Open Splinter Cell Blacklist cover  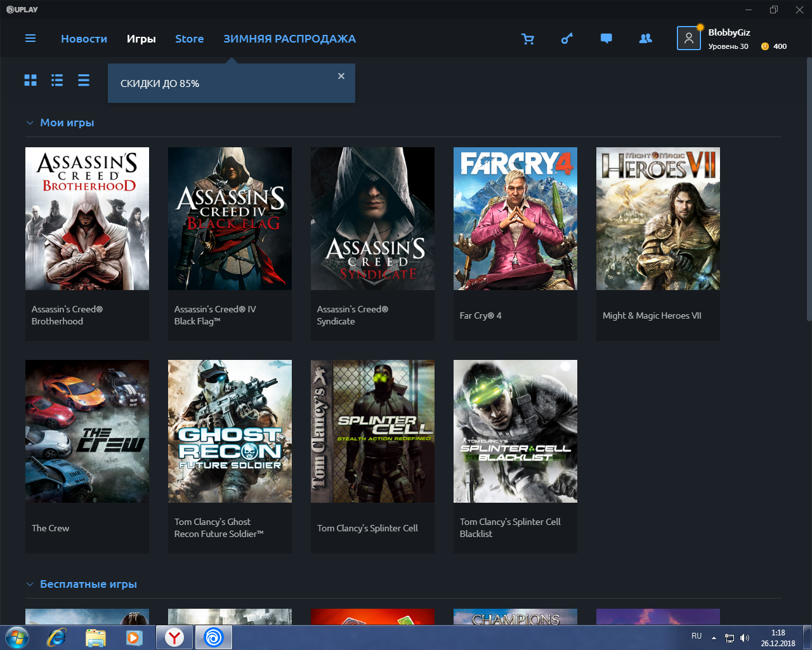[x=515, y=431]
